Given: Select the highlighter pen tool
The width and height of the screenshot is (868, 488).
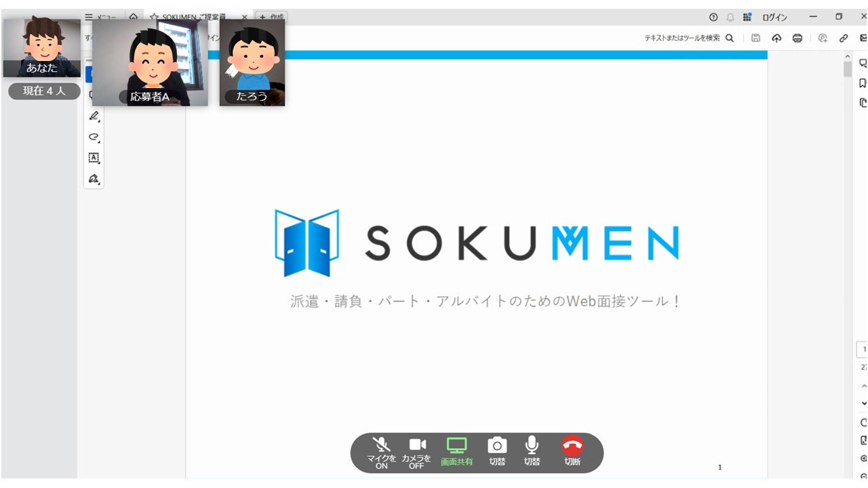Looking at the screenshot, I should coord(94,116).
